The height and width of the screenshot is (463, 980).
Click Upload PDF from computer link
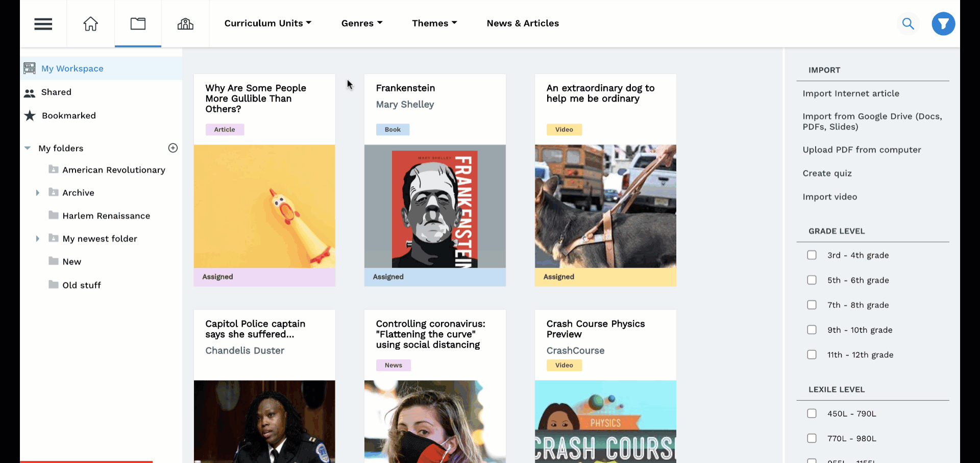coord(862,150)
